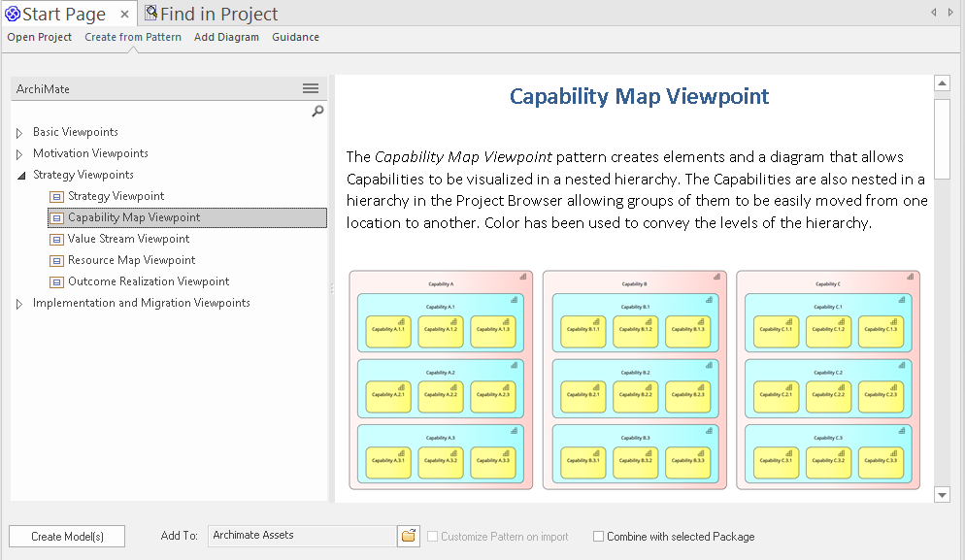Close the Start Page tab
The image size is (965, 560).
[125, 14]
